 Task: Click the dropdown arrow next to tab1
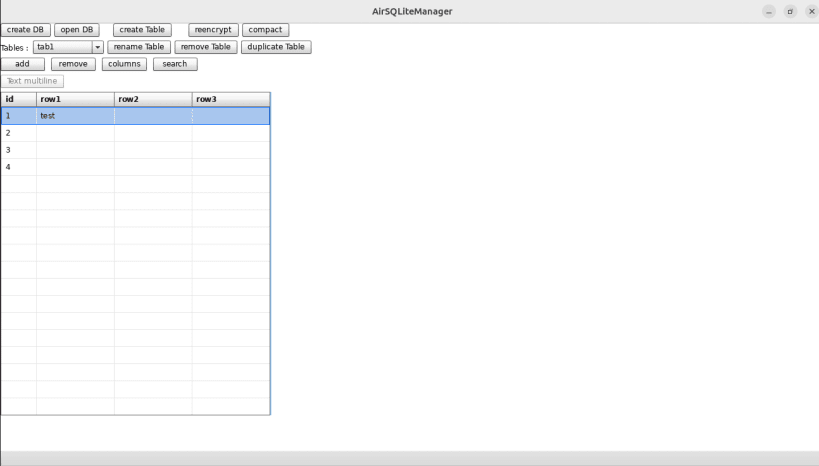pyautogui.click(x=98, y=47)
